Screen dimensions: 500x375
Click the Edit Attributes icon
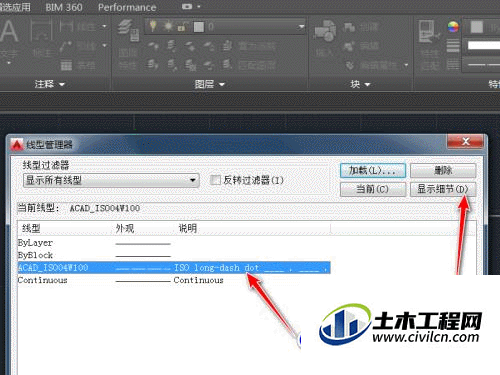point(350,65)
